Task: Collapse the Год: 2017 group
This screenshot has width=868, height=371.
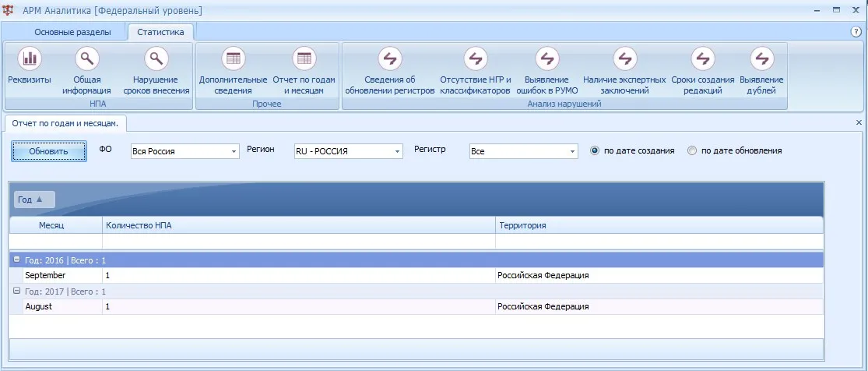Action: click(17, 291)
